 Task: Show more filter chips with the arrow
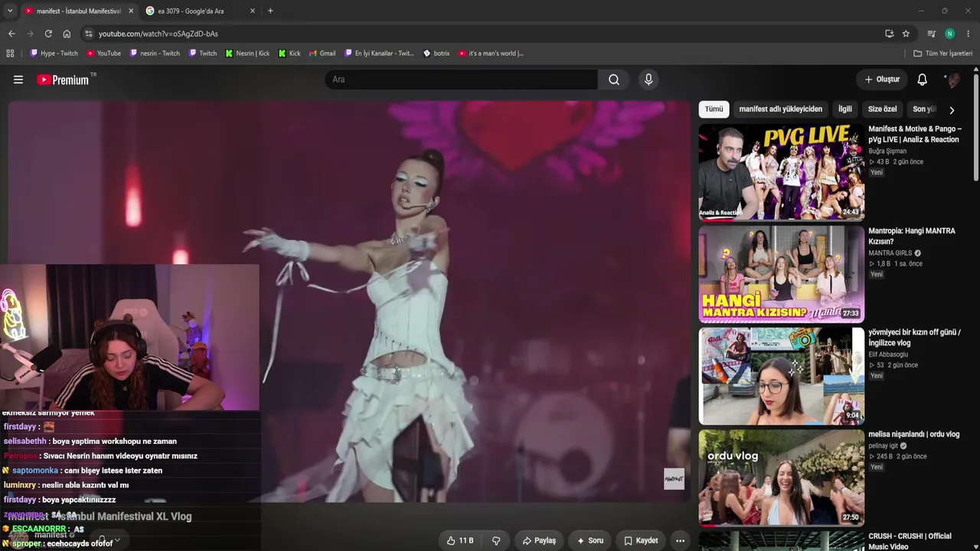[x=952, y=109]
